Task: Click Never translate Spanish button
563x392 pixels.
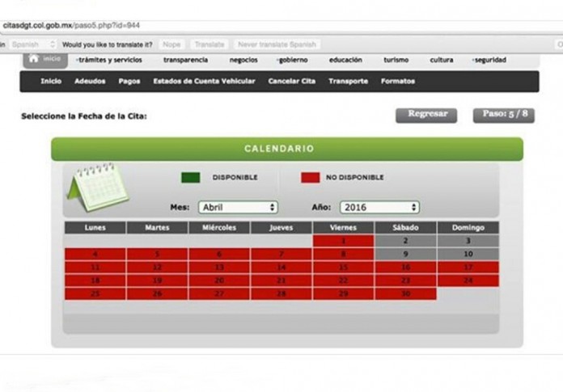Action: (277, 44)
